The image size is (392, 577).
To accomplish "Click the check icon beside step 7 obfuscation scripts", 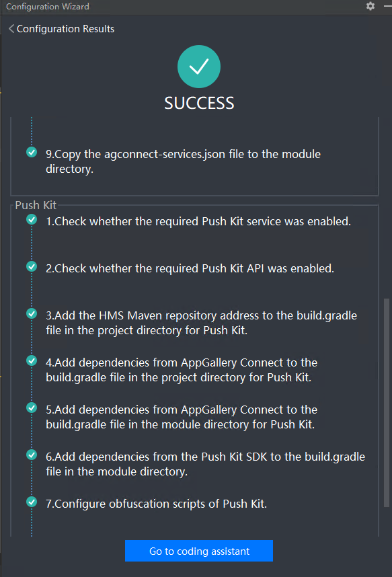I will pyautogui.click(x=31, y=501).
